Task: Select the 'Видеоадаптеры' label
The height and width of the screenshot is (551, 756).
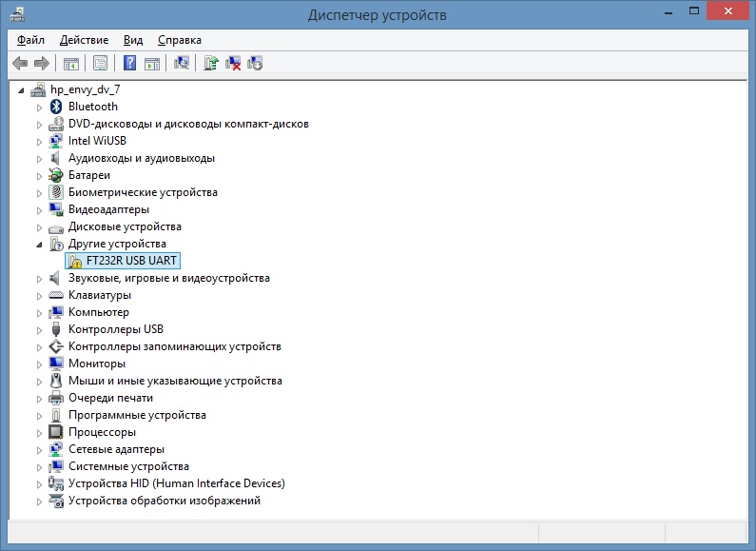Action: coord(109,209)
